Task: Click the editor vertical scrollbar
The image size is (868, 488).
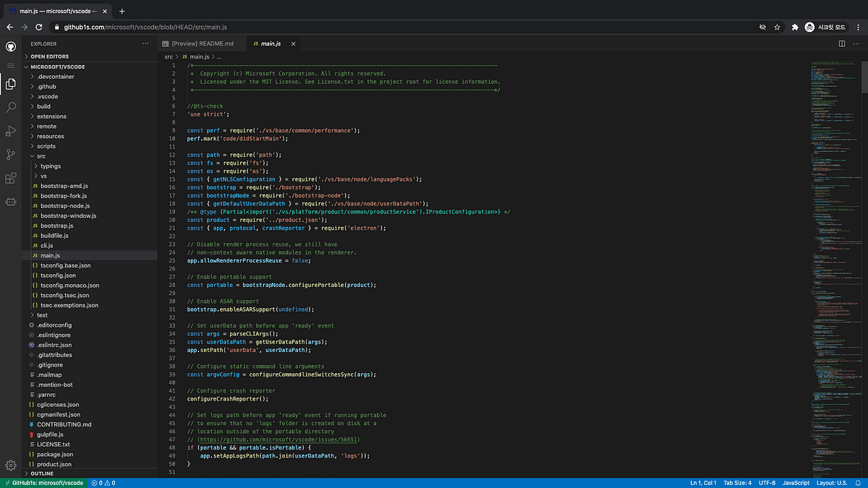Action: pyautogui.click(x=864, y=77)
